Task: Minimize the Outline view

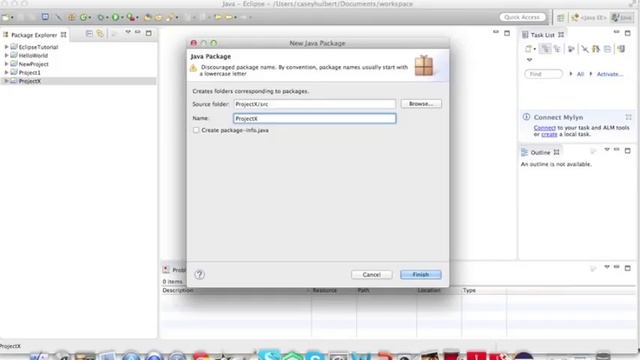Action: (617, 150)
